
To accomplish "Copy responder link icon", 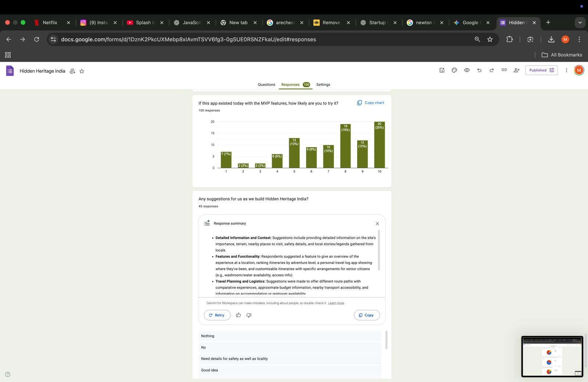I will [x=504, y=70].
